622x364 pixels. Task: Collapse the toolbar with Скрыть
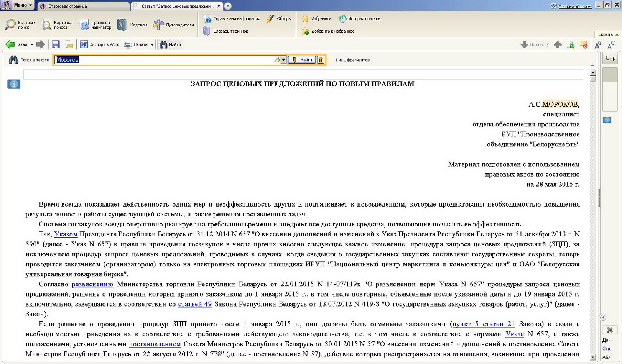pyautogui.click(x=608, y=34)
